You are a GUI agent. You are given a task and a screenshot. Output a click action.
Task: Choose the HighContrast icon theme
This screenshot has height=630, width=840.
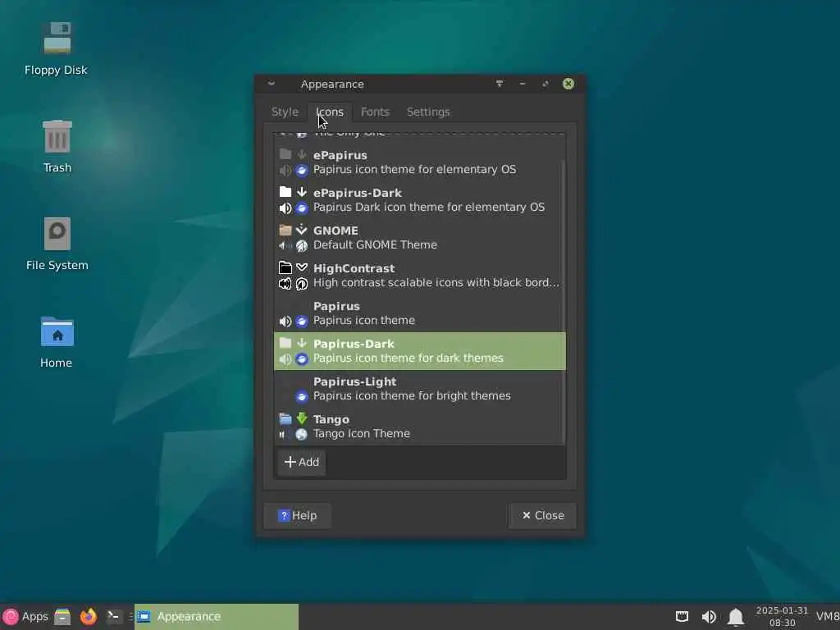coord(419,276)
